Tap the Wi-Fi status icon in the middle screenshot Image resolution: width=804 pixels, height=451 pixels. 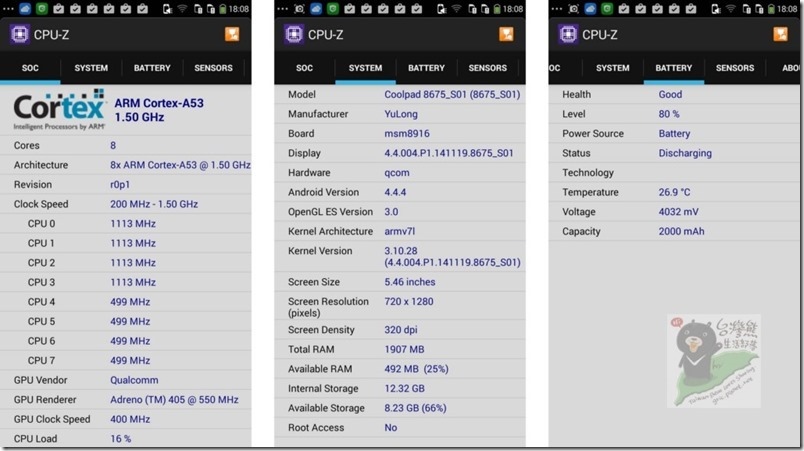tap(456, 9)
